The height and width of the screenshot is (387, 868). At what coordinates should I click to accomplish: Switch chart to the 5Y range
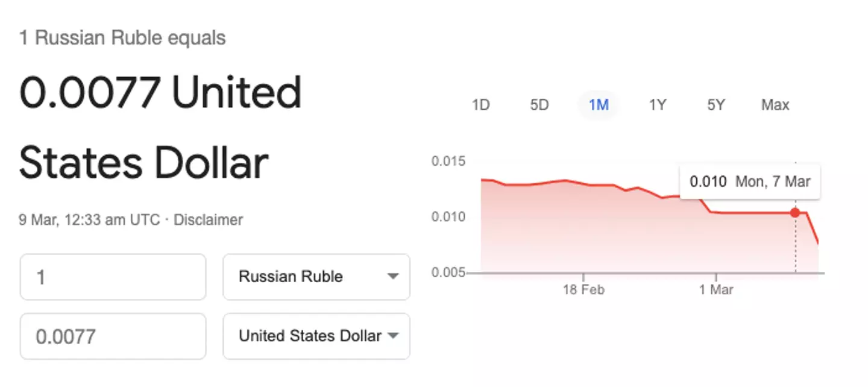coord(716,105)
